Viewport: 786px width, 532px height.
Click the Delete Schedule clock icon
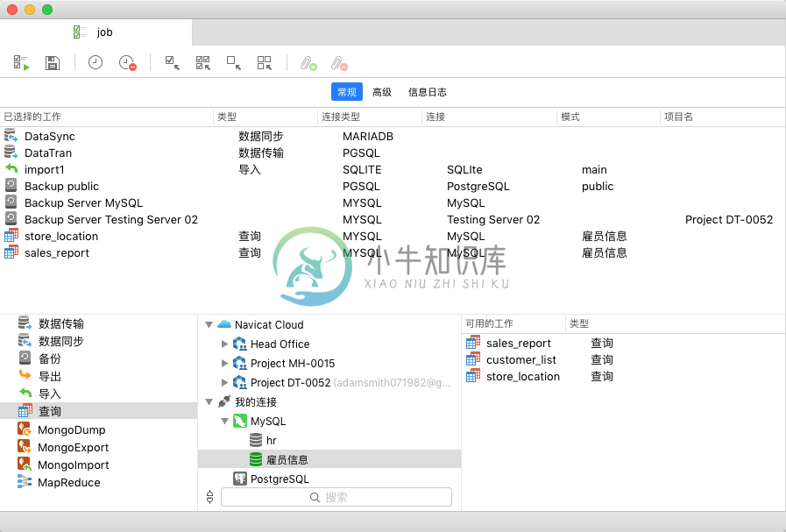(127, 63)
